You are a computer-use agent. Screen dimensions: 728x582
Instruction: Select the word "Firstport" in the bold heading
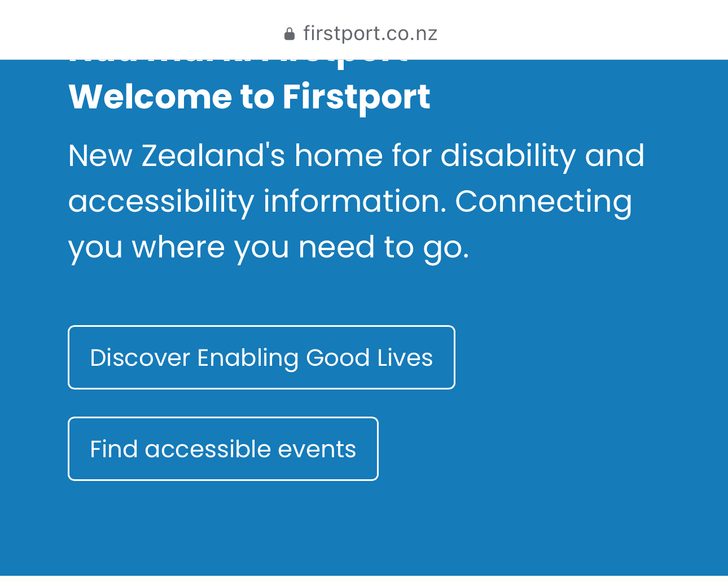356,97
